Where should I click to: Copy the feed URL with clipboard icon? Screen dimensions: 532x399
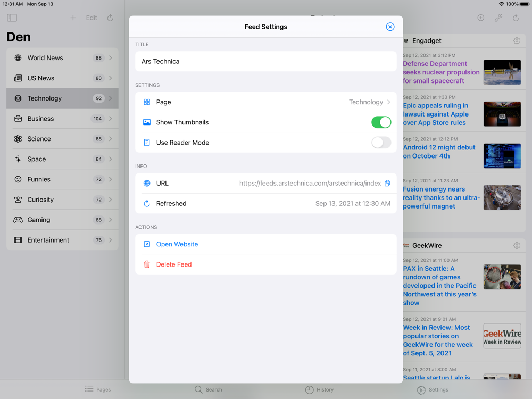pyautogui.click(x=387, y=183)
